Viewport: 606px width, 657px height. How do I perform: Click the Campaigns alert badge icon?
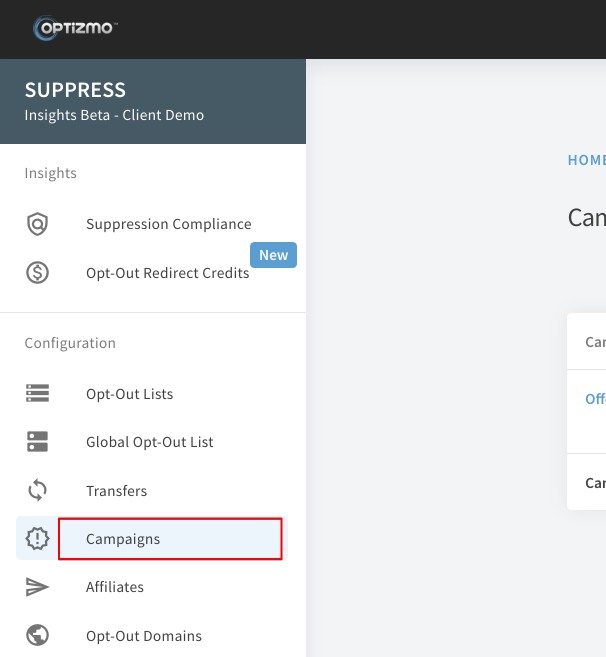click(37, 538)
